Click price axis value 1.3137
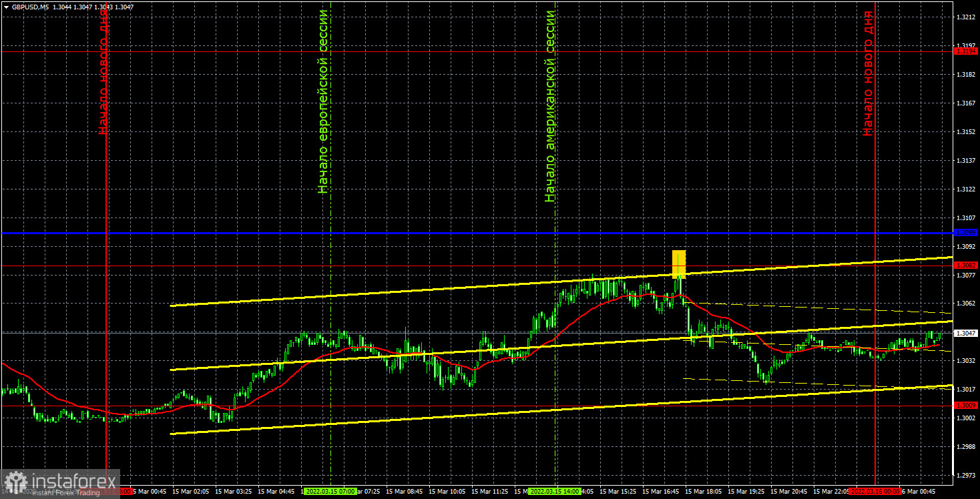The height and width of the screenshot is (499, 980). coord(965,161)
